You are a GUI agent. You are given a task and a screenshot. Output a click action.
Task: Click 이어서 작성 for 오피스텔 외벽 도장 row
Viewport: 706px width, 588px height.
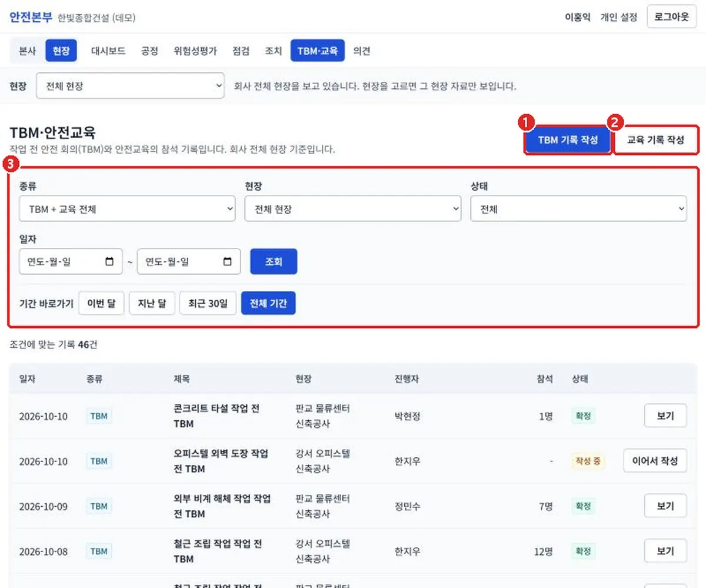tap(655, 460)
